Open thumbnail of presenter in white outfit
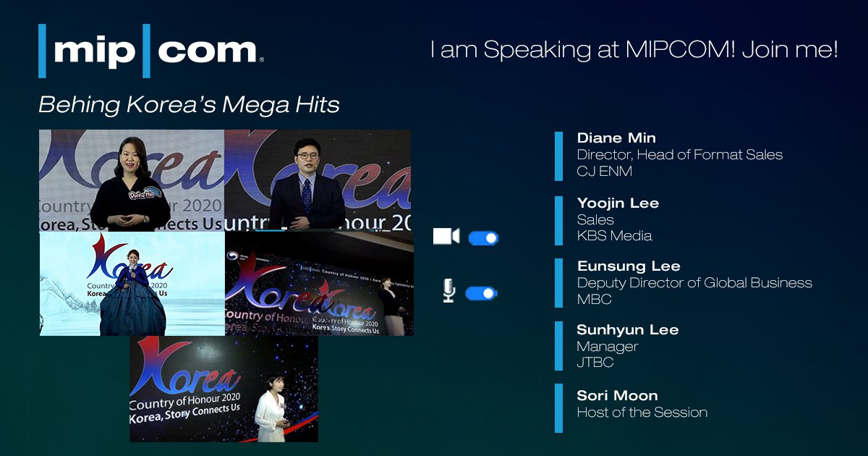This screenshot has height=456, width=868. pyautogui.click(x=224, y=389)
